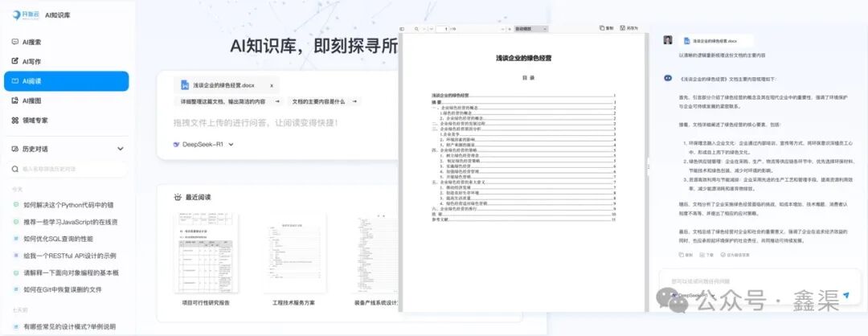This screenshot has height=336, width=868.
Task: Zoom out the document with minus button
Action: tap(502, 28)
